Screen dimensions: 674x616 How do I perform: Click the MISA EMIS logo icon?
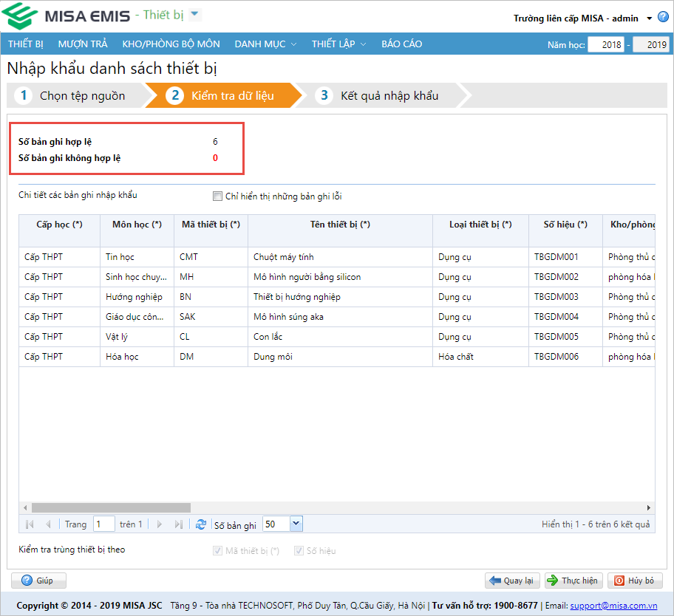(20, 16)
